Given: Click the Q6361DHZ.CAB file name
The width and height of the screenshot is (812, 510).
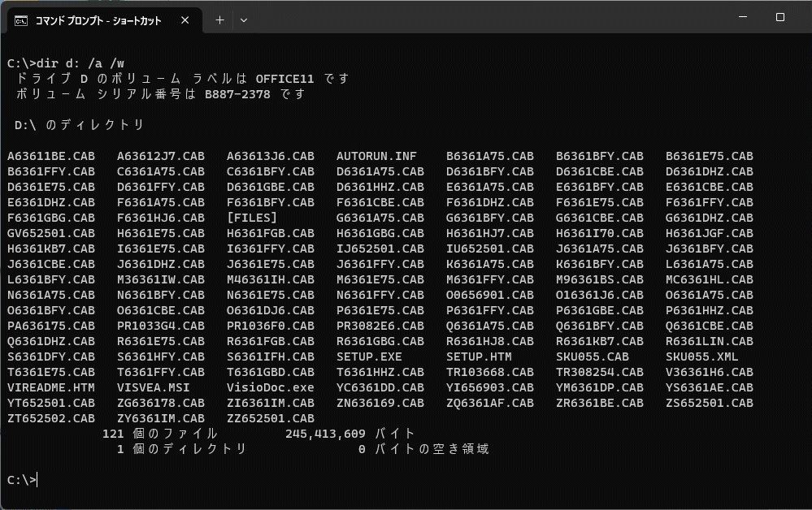Looking at the screenshot, I should pyautogui.click(x=50, y=341).
